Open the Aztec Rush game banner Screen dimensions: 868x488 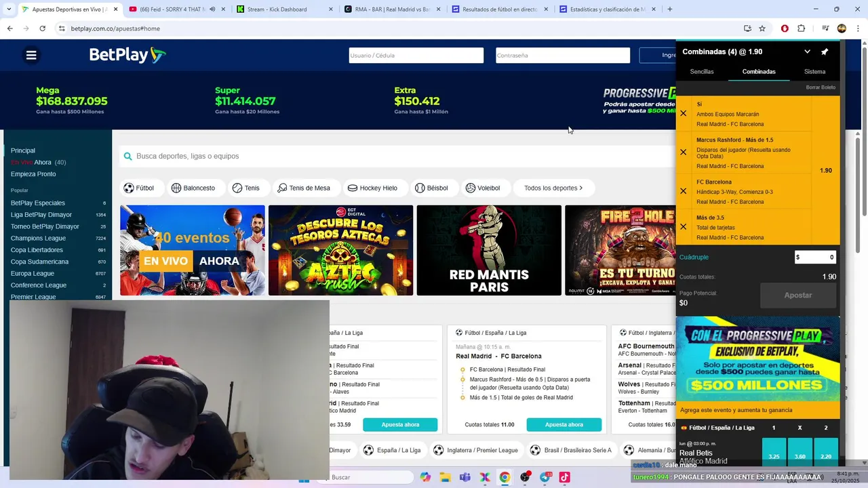tap(340, 250)
